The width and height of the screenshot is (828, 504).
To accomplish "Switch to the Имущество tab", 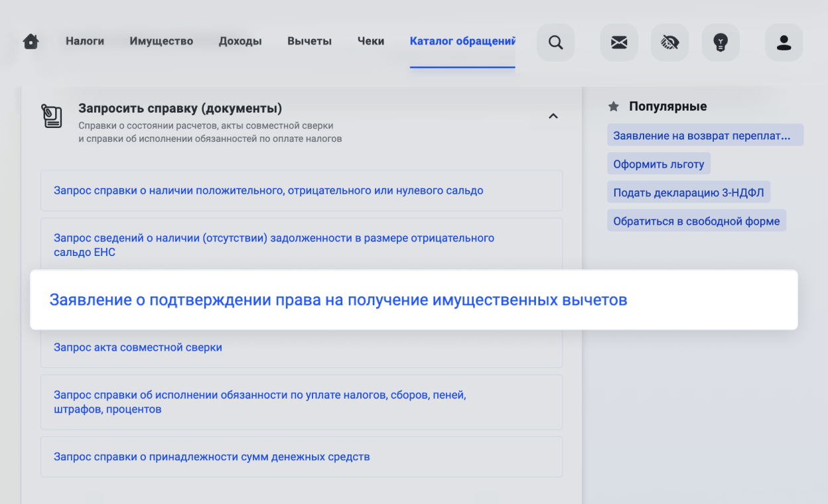I will coord(161,41).
